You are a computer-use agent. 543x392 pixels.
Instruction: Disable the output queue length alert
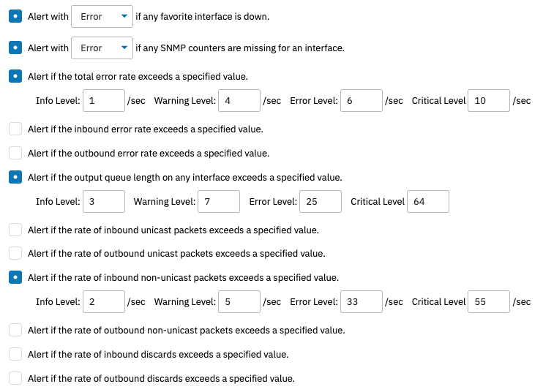point(15,177)
